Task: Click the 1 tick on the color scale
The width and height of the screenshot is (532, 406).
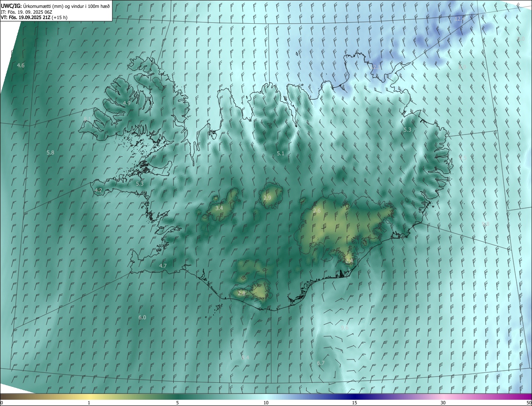Action: (x=89, y=403)
